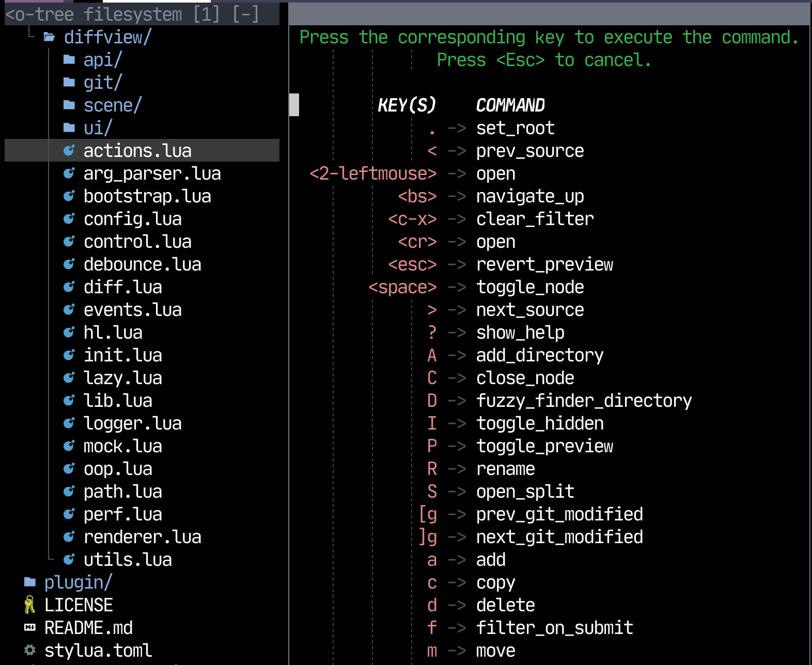Select the renderer.lua file

tap(143, 537)
